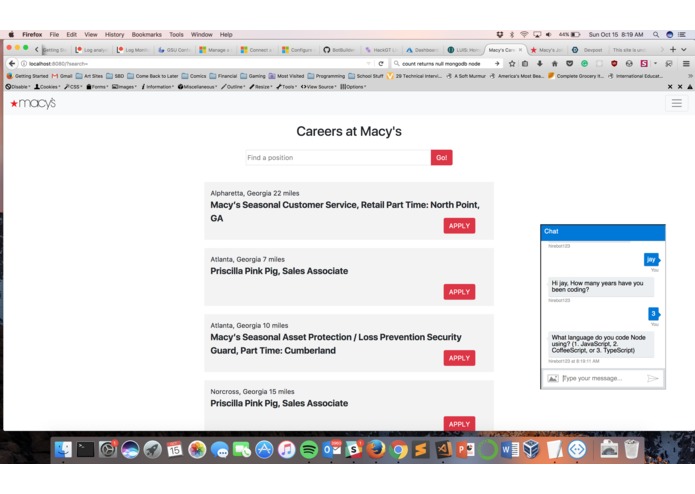Open the Bookmarks menu in menu bar
This screenshot has width=695, height=494.
tap(146, 35)
